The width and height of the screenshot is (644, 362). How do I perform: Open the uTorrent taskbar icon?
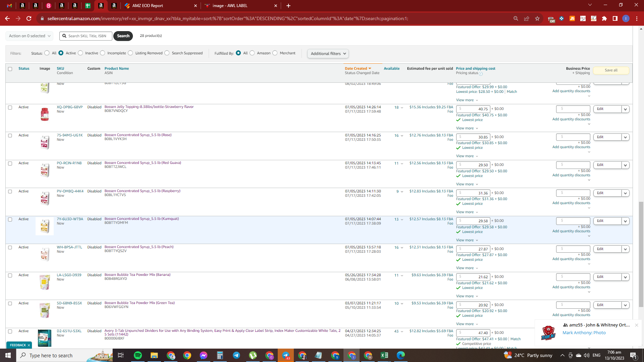(253, 355)
